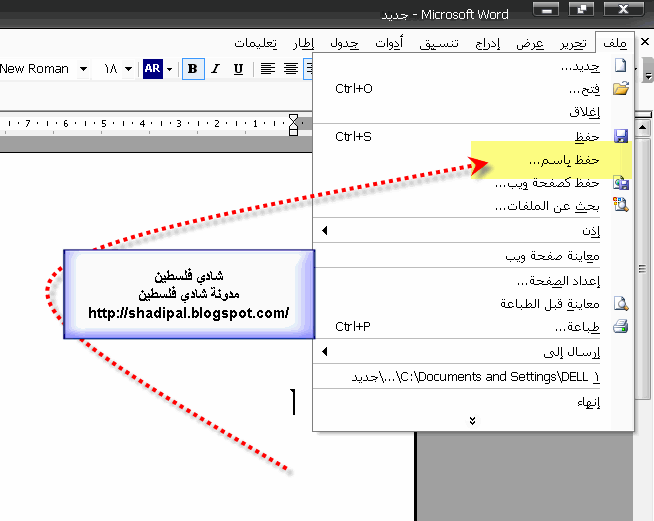Open the تنسيق (Format) menu
Viewport: 654px width, 521px height.
439,43
